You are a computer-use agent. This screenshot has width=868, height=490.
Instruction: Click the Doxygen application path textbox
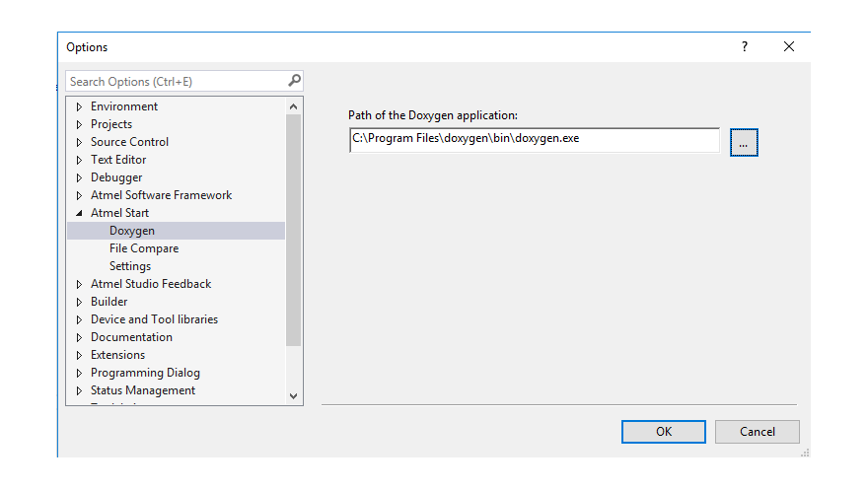[x=534, y=140]
